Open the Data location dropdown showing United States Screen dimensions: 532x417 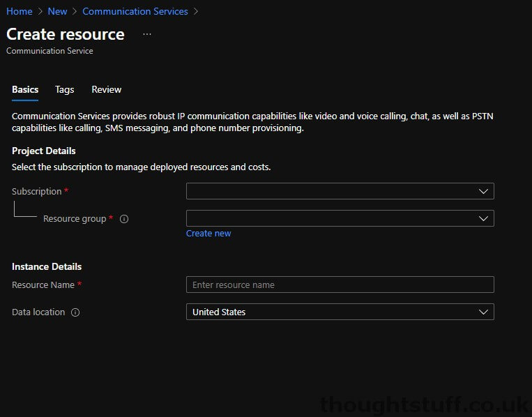[x=340, y=312]
